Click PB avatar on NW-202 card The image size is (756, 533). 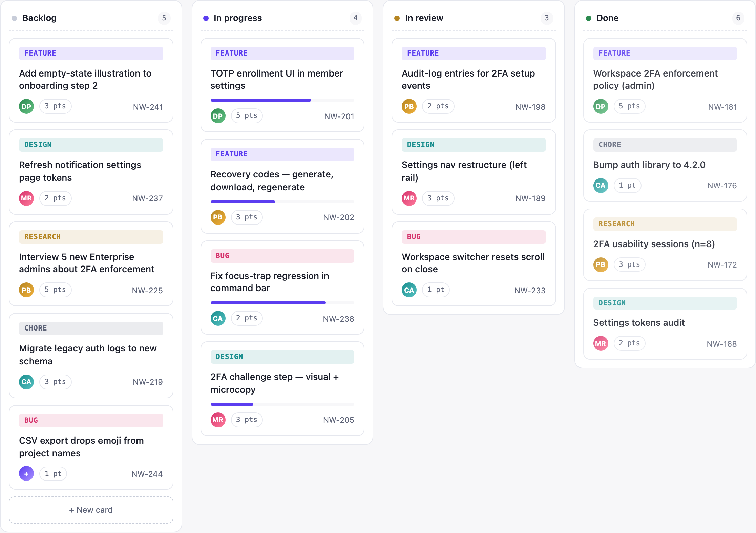pyautogui.click(x=218, y=217)
